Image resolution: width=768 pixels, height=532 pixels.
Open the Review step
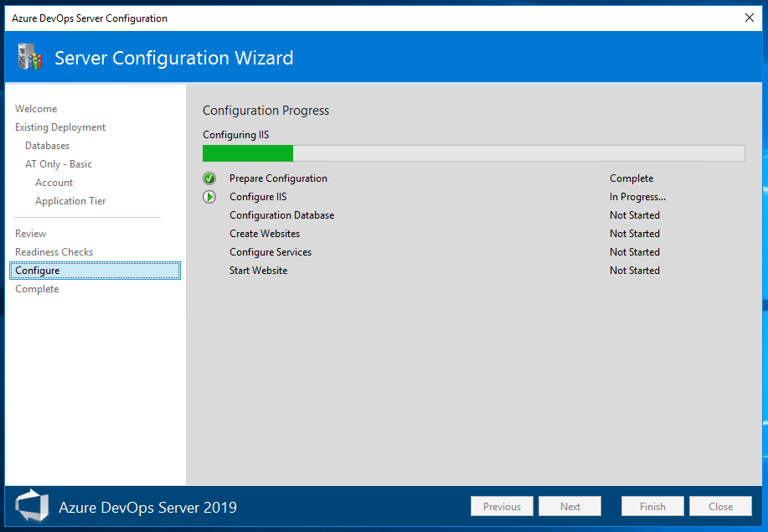(31, 234)
